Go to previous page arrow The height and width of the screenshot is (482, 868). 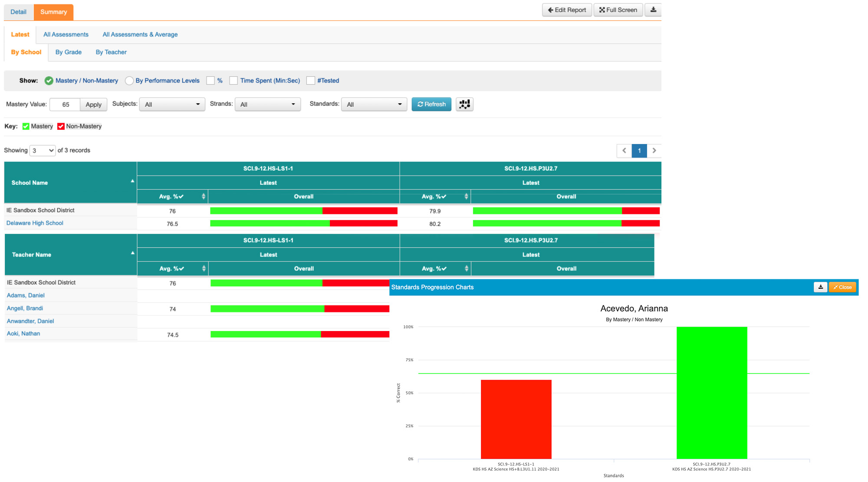pos(624,151)
